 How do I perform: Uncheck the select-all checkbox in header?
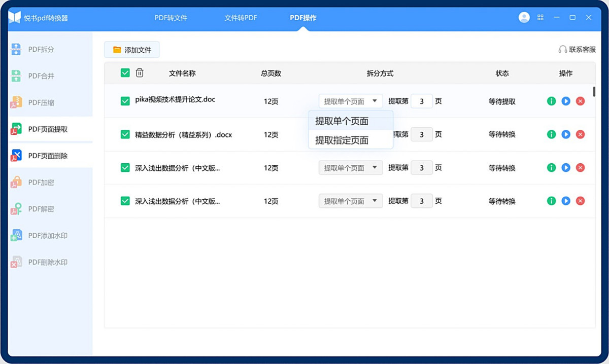(124, 72)
